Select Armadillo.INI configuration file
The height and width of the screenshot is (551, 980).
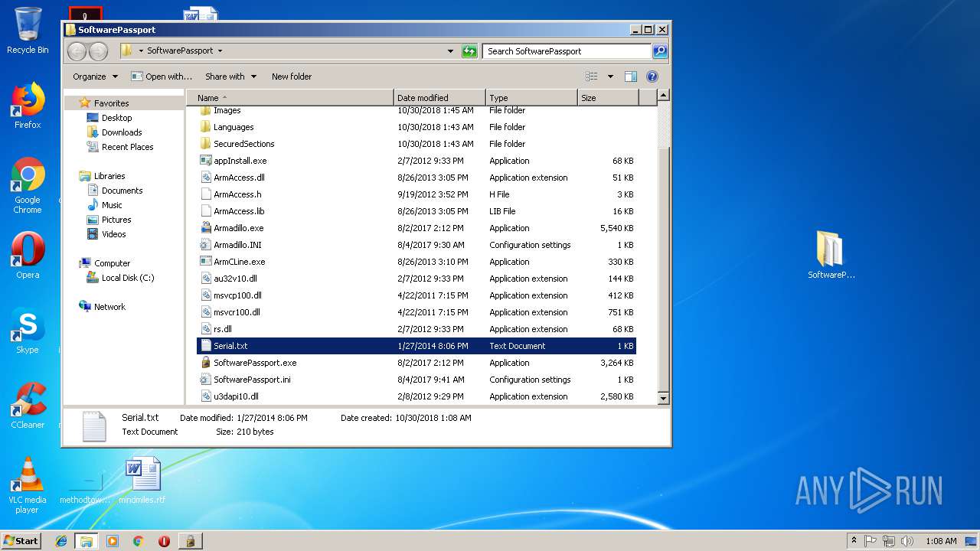coord(416,245)
